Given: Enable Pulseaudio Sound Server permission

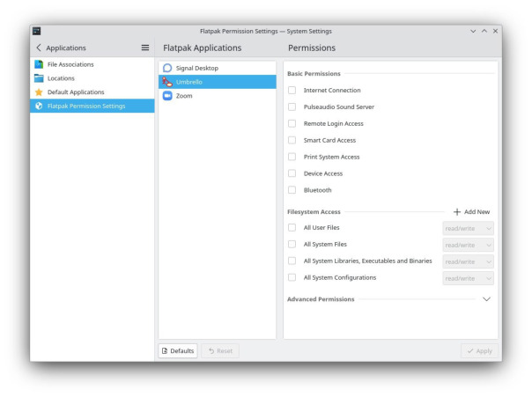Looking at the screenshot, I should 292,107.
